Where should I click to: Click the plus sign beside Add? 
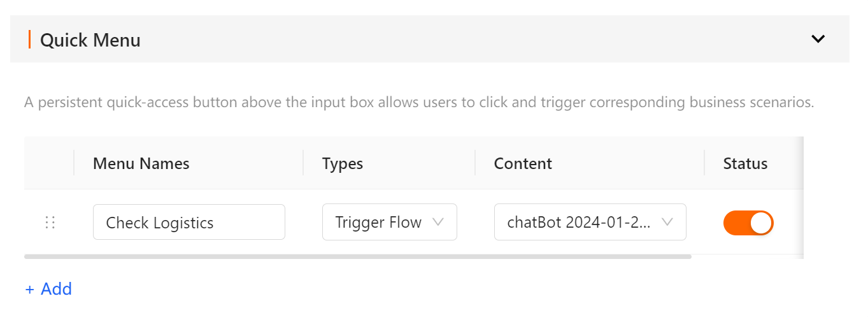(29, 289)
